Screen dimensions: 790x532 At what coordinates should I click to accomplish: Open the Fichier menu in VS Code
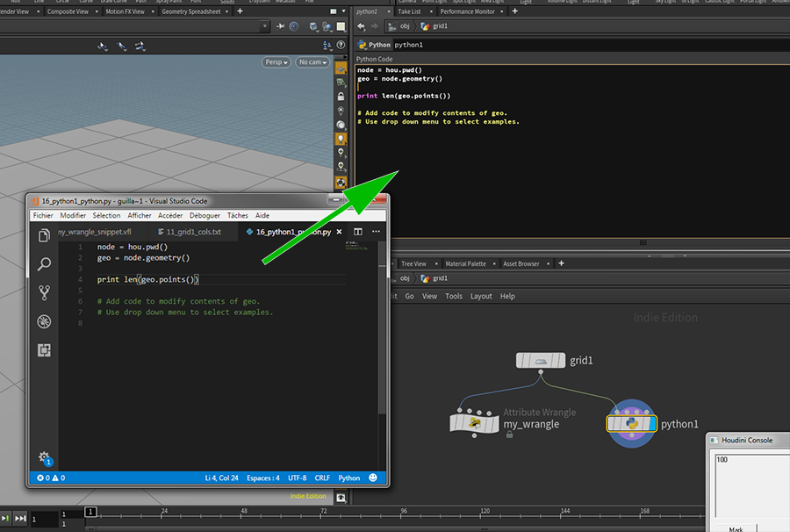[x=43, y=215]
